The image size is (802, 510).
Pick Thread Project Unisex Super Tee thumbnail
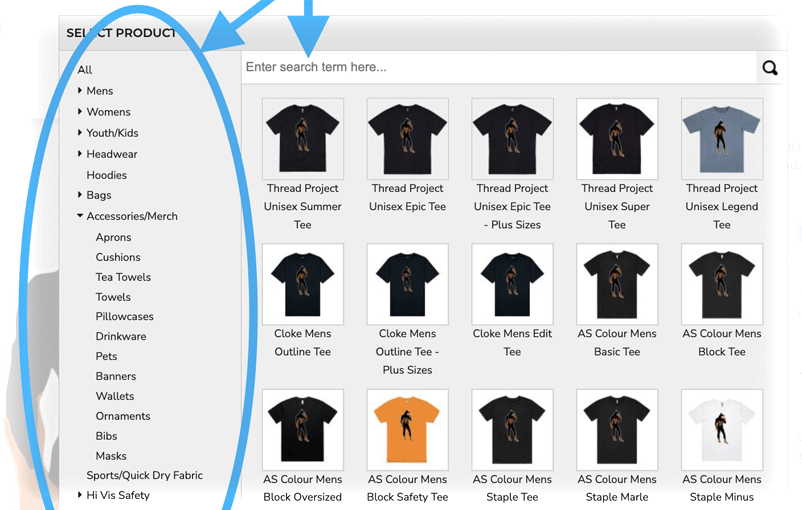[x=617, y=139]
